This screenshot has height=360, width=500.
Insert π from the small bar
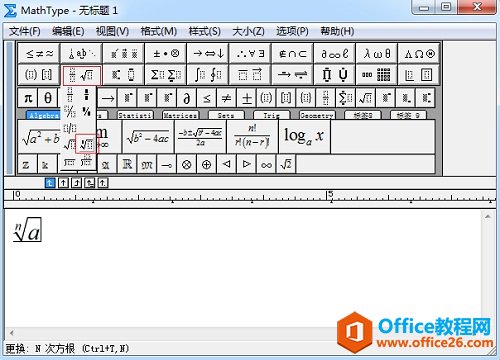pyautogui.click(x=28, y=98)
